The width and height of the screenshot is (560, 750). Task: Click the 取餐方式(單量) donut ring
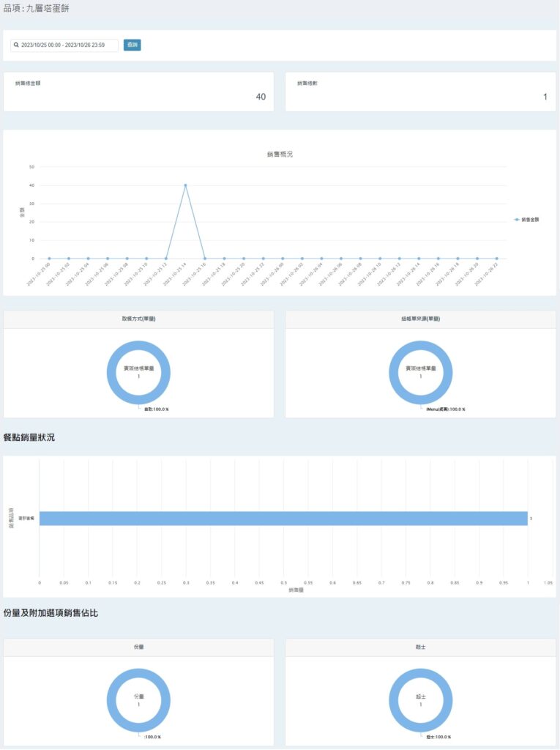(x=111, y=372)
